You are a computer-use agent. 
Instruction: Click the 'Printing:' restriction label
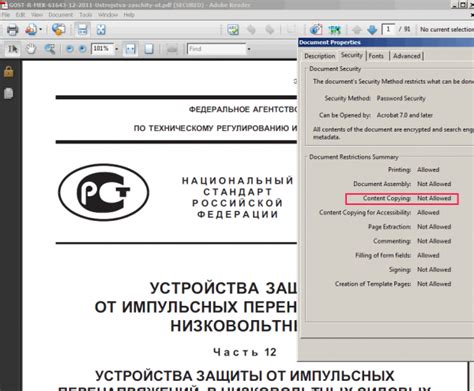tap(399, 170)
